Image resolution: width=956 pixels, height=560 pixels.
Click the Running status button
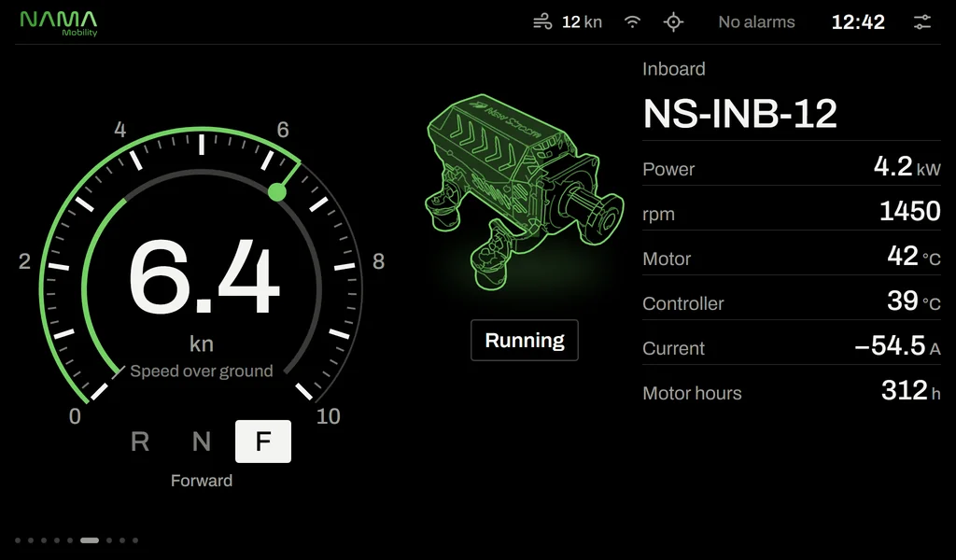coord(525,340)
